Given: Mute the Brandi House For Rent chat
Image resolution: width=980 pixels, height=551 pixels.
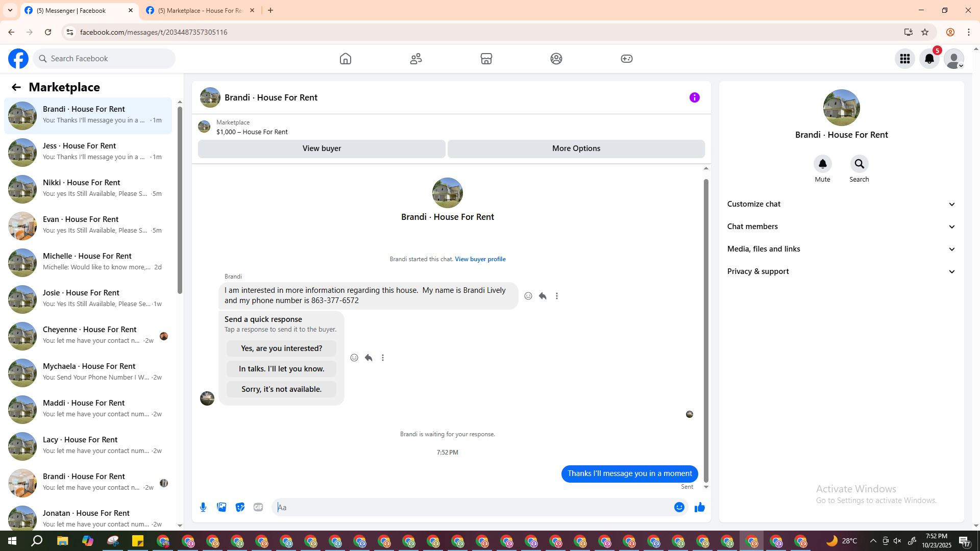Looking at the screenshot, I should (x=822, y=164).
